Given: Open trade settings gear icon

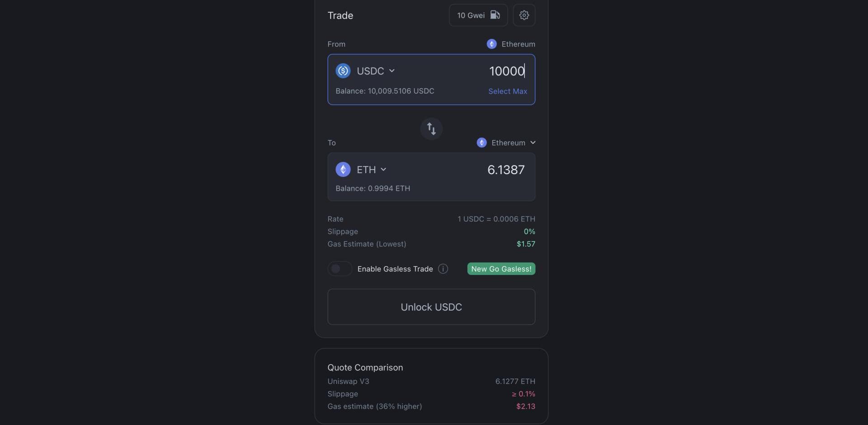Looking at the screenshot, I should pyautogui.click(x=524, y=15).
